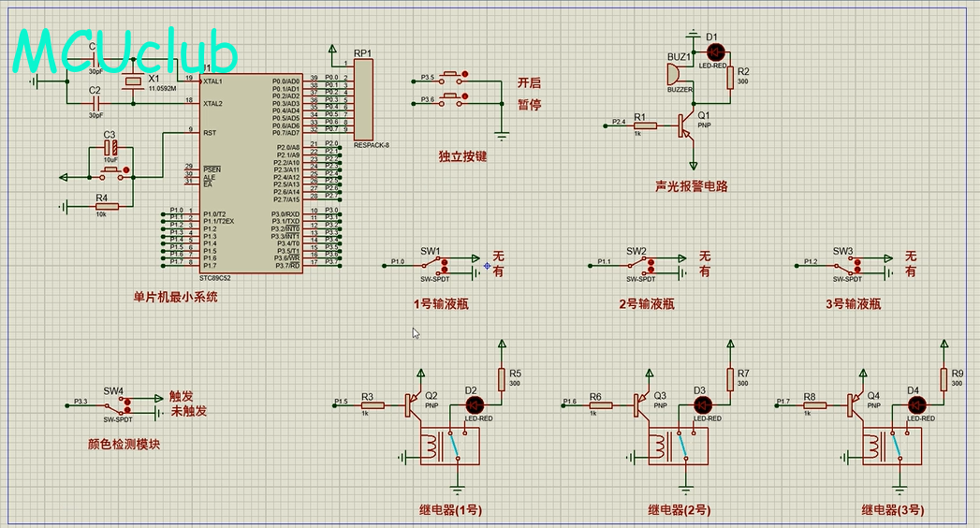Select the Q1 PNP transistor

click(687, 125)
